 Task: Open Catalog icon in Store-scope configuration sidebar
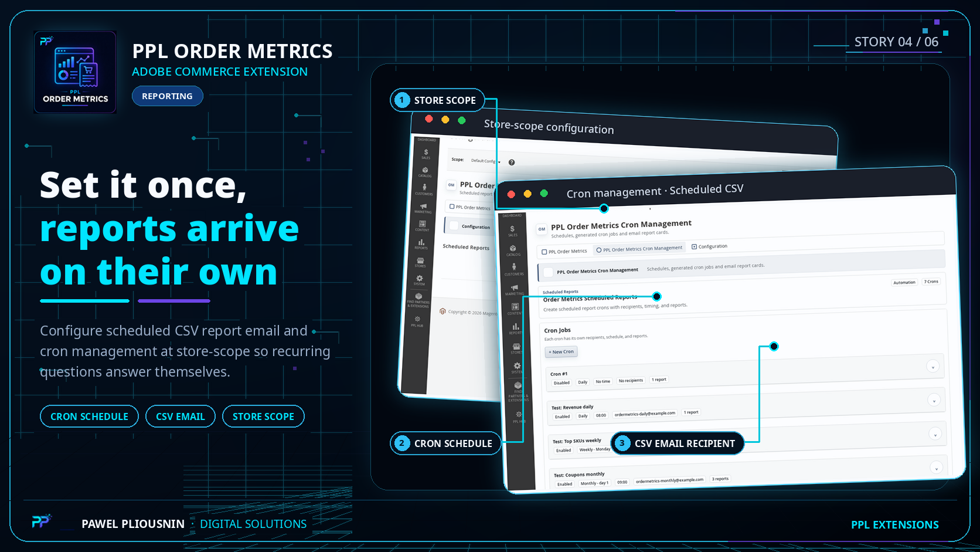425,172
